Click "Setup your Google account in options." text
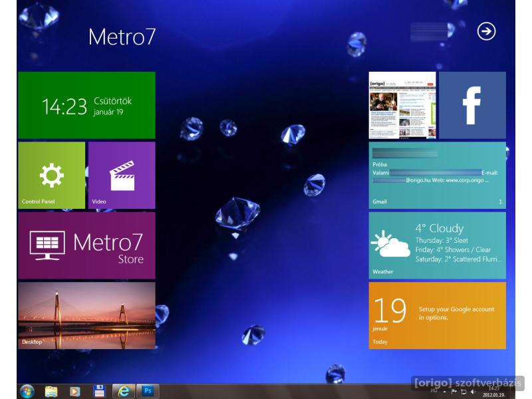 pyautogui.click(x=456, y=313)
